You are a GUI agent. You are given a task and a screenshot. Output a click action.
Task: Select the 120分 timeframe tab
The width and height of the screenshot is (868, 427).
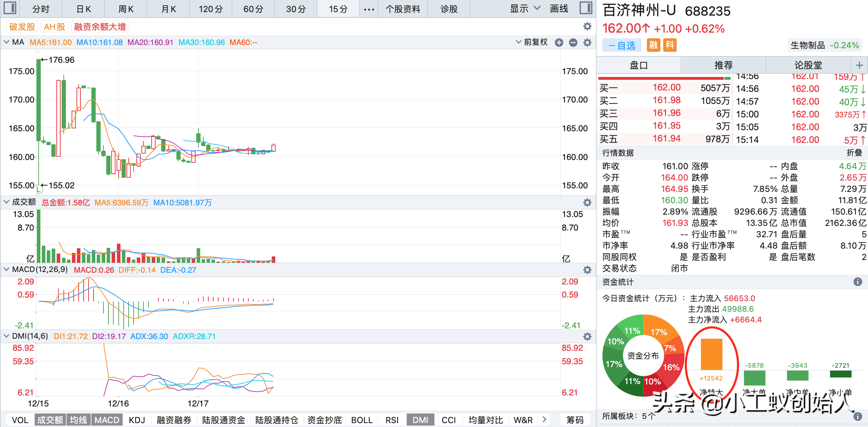pyautogui.click(x=211, y=9)
